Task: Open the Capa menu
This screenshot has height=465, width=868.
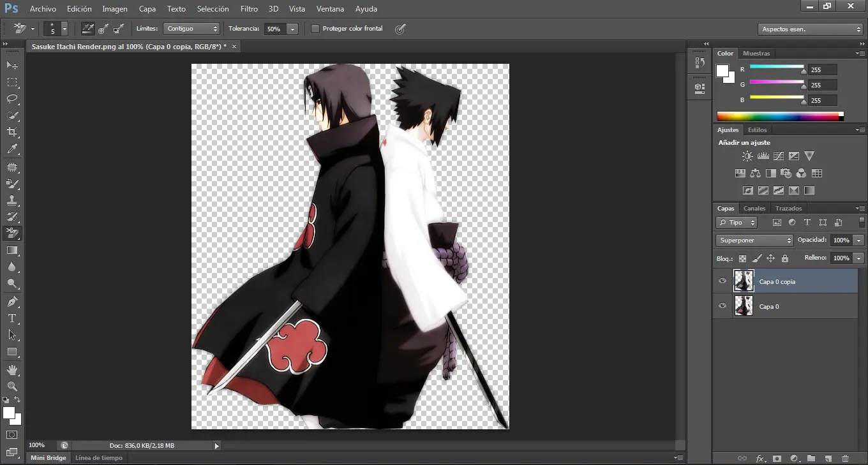Action: tap(147, 9)
